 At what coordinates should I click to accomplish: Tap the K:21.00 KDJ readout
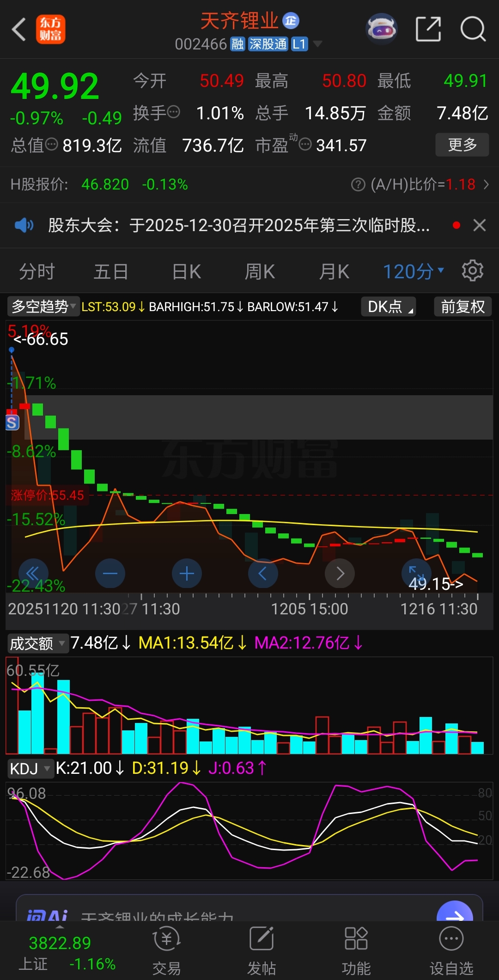pyautogui.click(x=90, y=768)
